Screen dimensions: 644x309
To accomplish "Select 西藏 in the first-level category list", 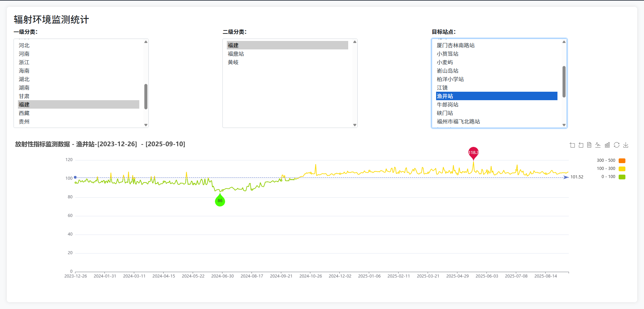I will click(x=78, y=113).
